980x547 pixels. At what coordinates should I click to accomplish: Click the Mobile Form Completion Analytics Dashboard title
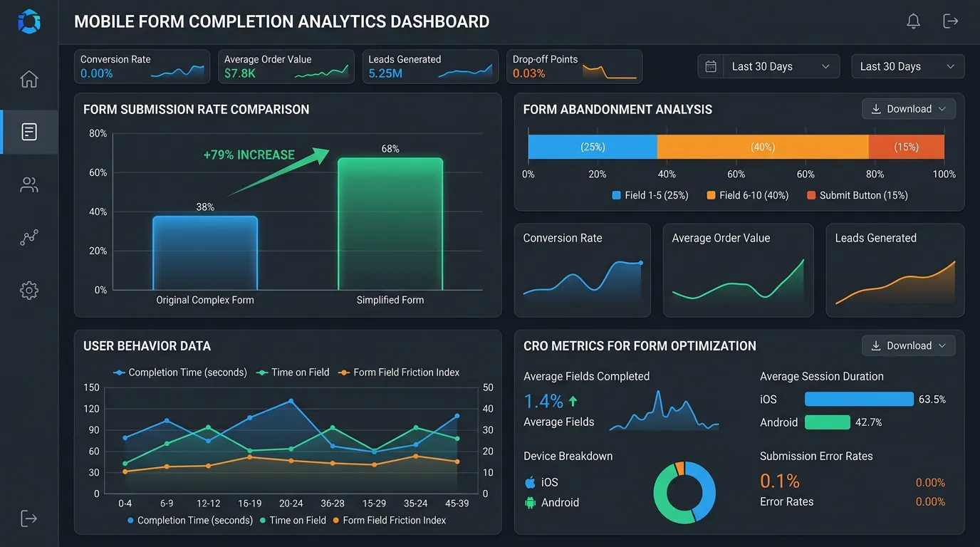(282, 21)
